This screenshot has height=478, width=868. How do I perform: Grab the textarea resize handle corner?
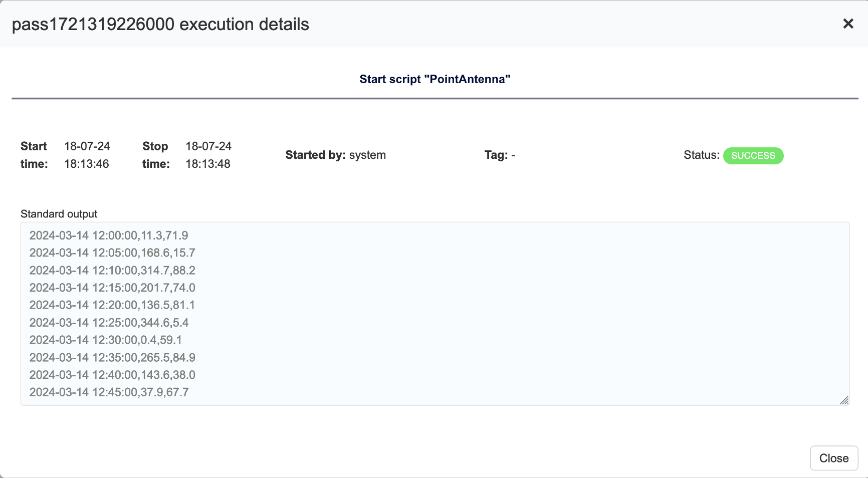[844, 400]
